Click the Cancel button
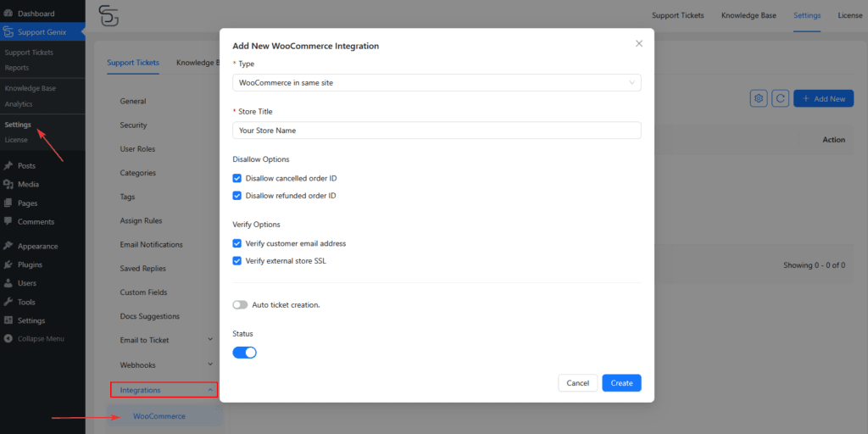The width and height of the screenshot is (868, 434). pos(578,383)
